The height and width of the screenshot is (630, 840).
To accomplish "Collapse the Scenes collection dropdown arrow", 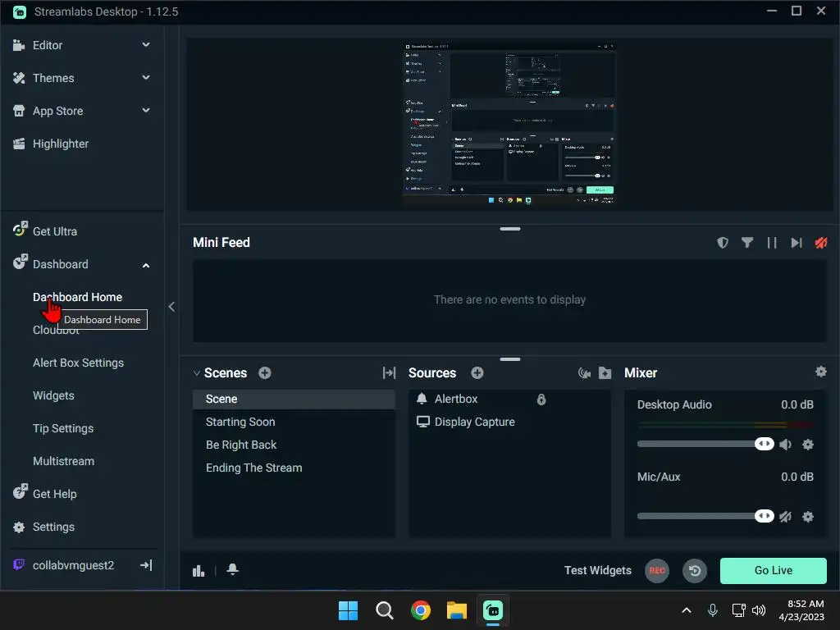I will [197, 373].
